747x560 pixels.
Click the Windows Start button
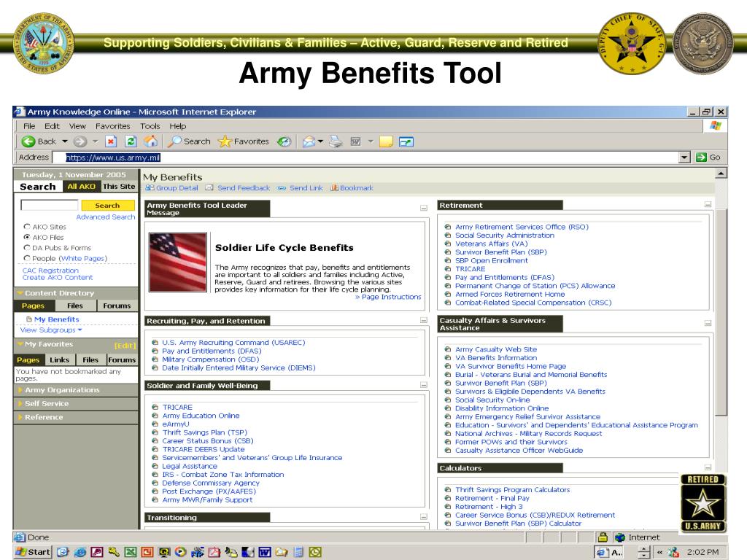click(32, 553)
